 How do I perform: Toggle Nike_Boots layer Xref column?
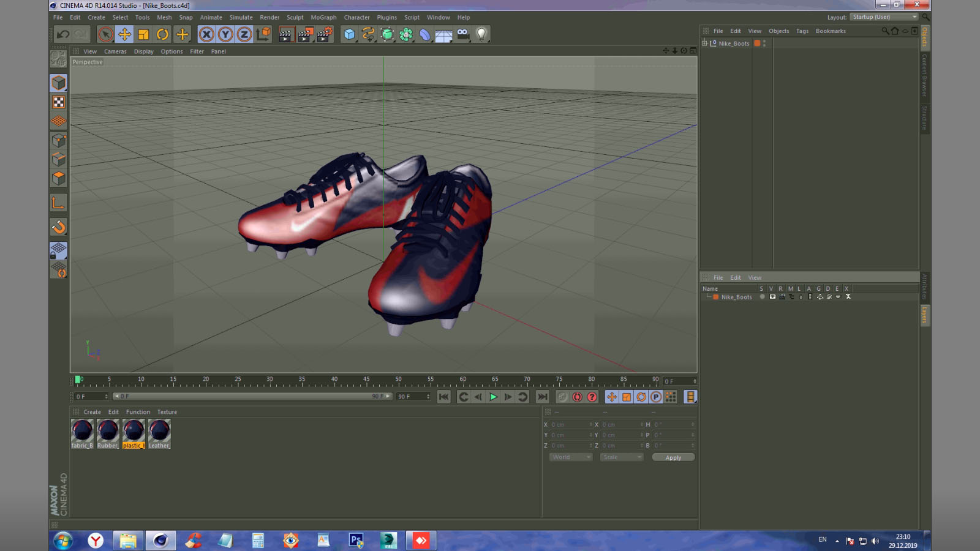pyautogui.click(x=848, y=297)
